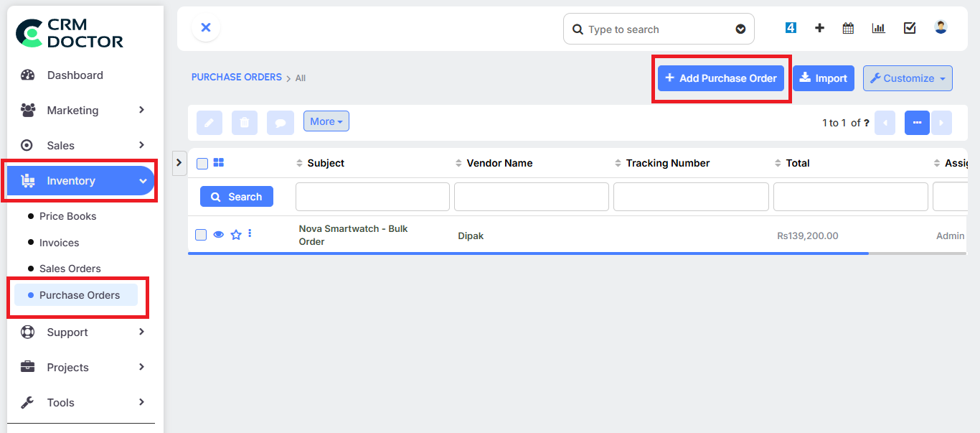Click the calendar icon in top bar
980x433 pixels.
[x=848, y=28]
